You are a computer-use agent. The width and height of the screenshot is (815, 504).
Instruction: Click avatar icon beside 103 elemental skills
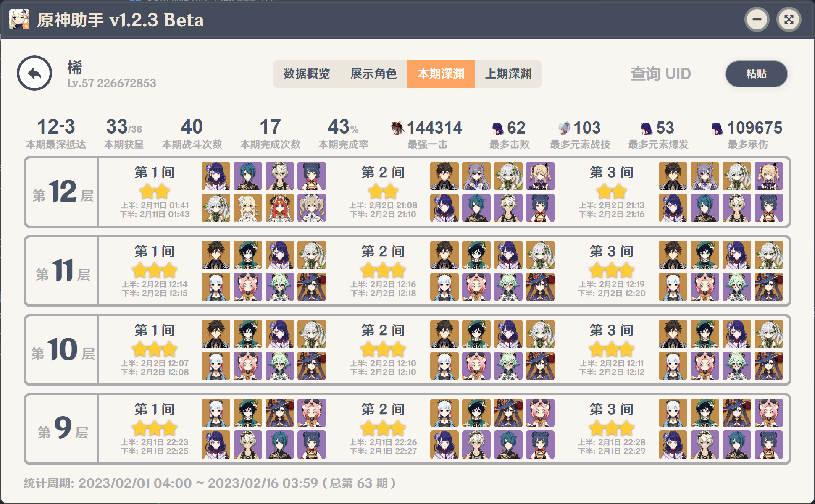(x=564, y=128)
